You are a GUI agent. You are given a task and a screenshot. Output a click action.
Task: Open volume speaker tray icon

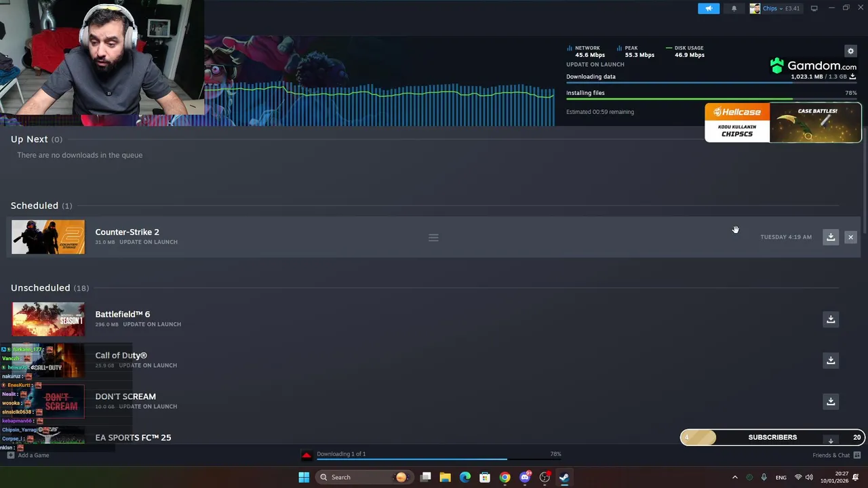[809, 477]
